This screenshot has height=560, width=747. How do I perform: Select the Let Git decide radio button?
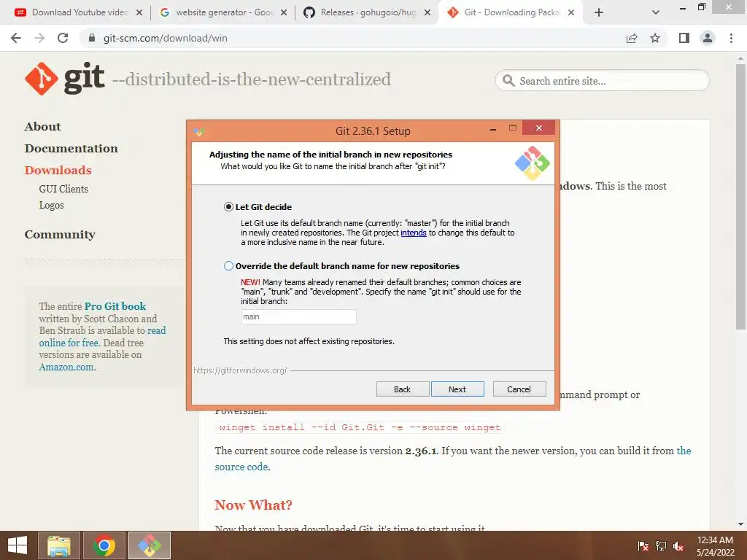pyautogui.click(x=228, y=206)
